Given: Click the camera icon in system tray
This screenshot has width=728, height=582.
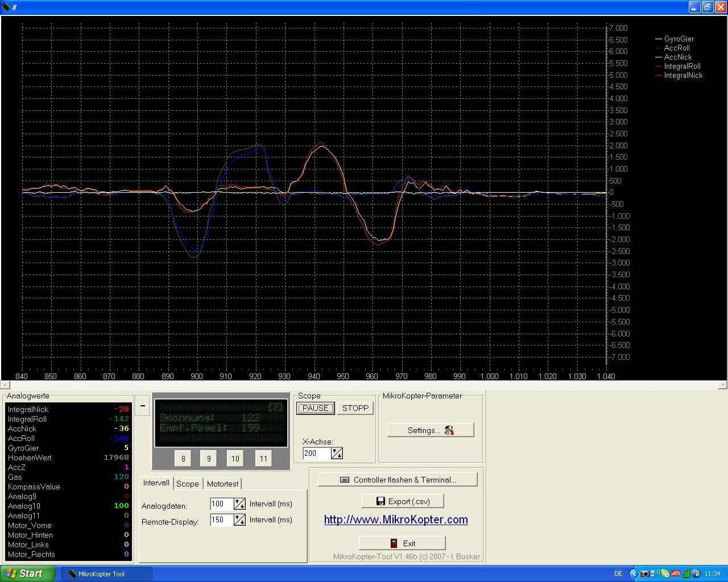Looking at the screenshot, I should 644,573.
